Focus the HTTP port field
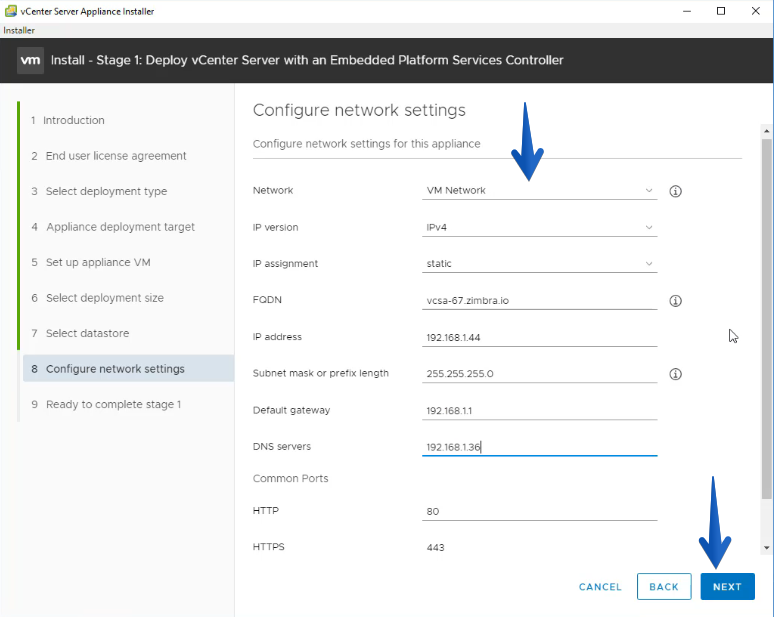Screen dimensions: 774x617 click(539, 511)
